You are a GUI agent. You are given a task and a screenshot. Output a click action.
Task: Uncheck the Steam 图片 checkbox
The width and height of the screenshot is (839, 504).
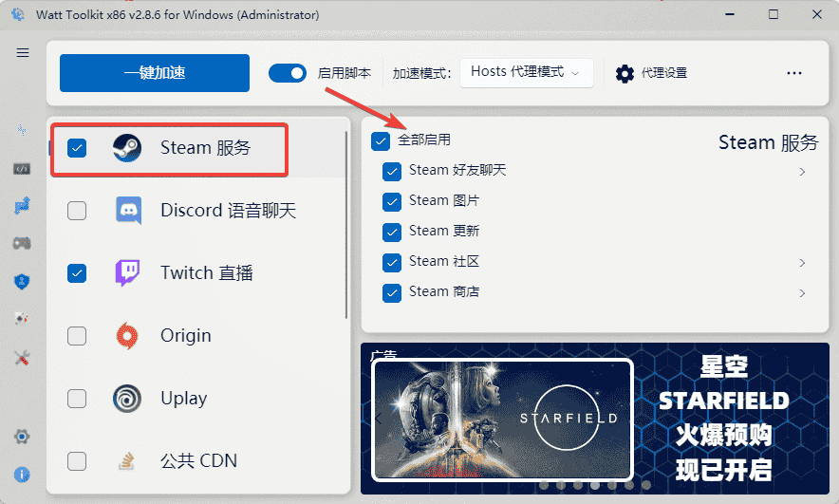pyautogui.click(x=392, y=202)
